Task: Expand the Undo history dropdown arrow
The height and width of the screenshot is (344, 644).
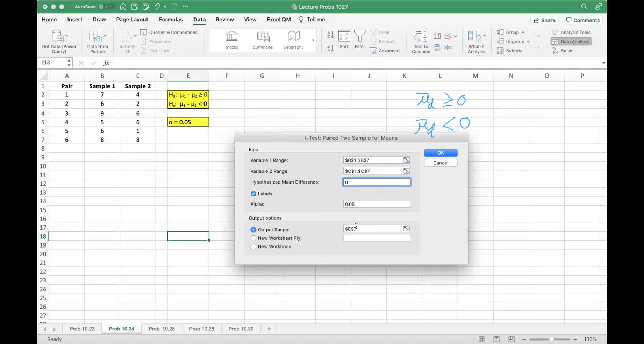Action: point(165,7)
